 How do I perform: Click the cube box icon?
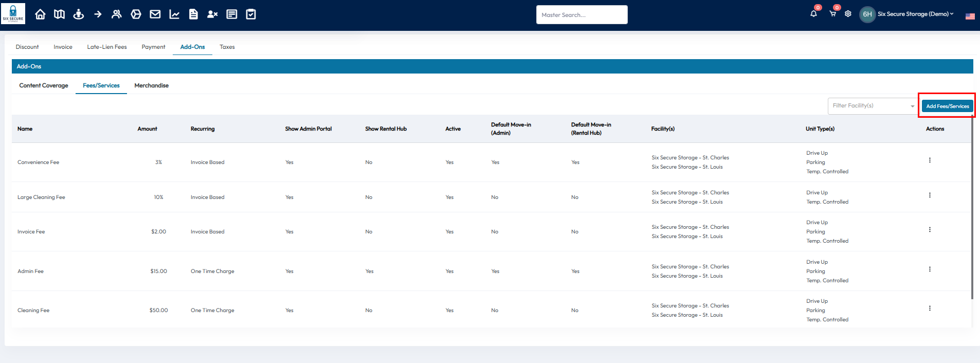136,14
